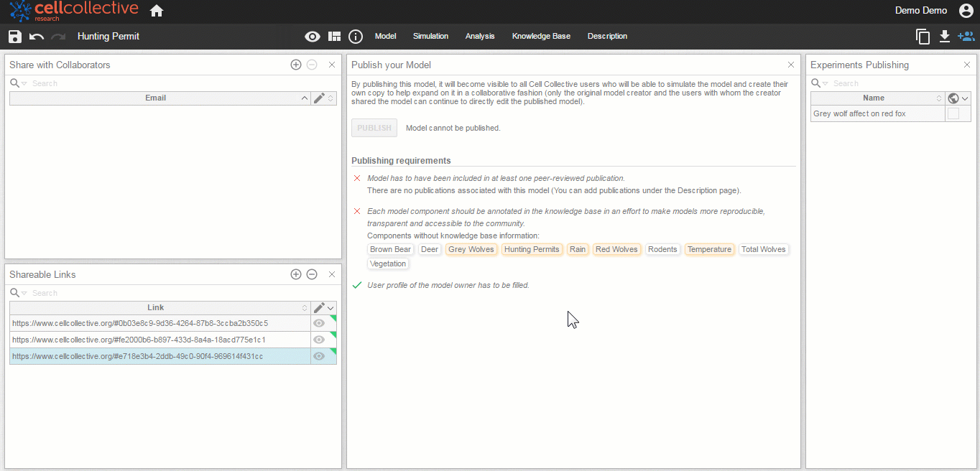The width and height of the screenshot is (980, 471).
Task: Select the link row ending 969614f431cc
Action: (x=173, y=356)
